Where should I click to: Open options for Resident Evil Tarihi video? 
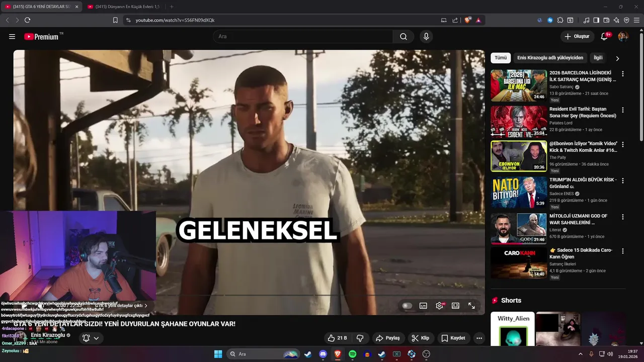pyautogui.click(x=623, y=110)
